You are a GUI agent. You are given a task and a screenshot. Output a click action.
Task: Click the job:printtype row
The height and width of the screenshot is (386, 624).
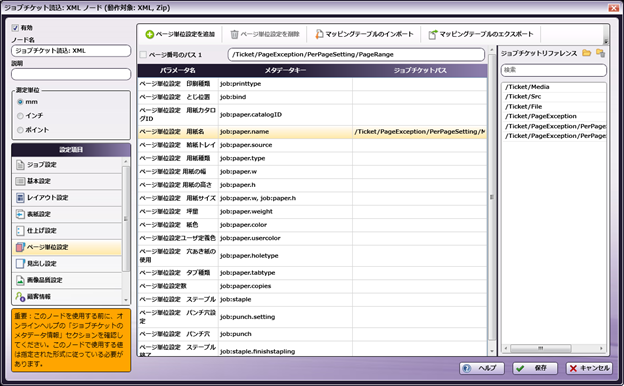pyautogui.click(x=312, y=84)
